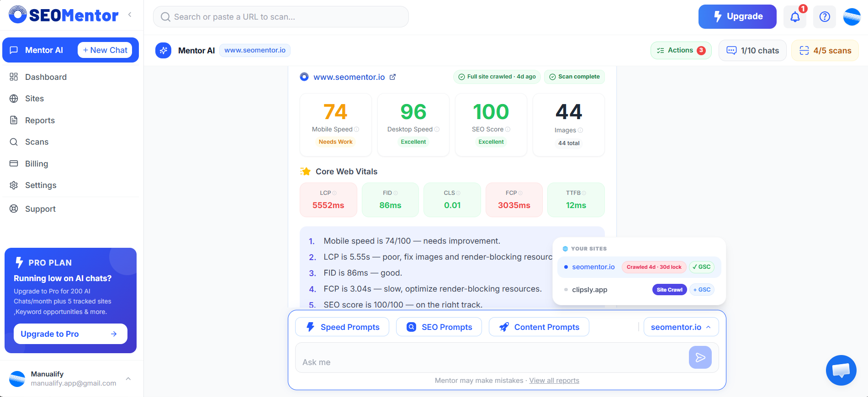This screenshot has width=868, height=397.
Task: Navigate to Scans
Action: (37, 142)
